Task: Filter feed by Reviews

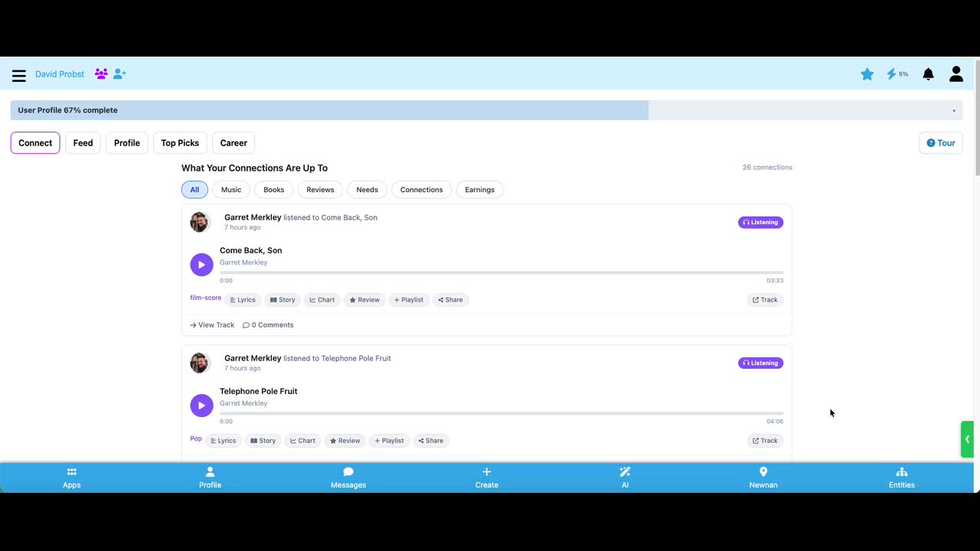Action: click(x=320, y=190)
